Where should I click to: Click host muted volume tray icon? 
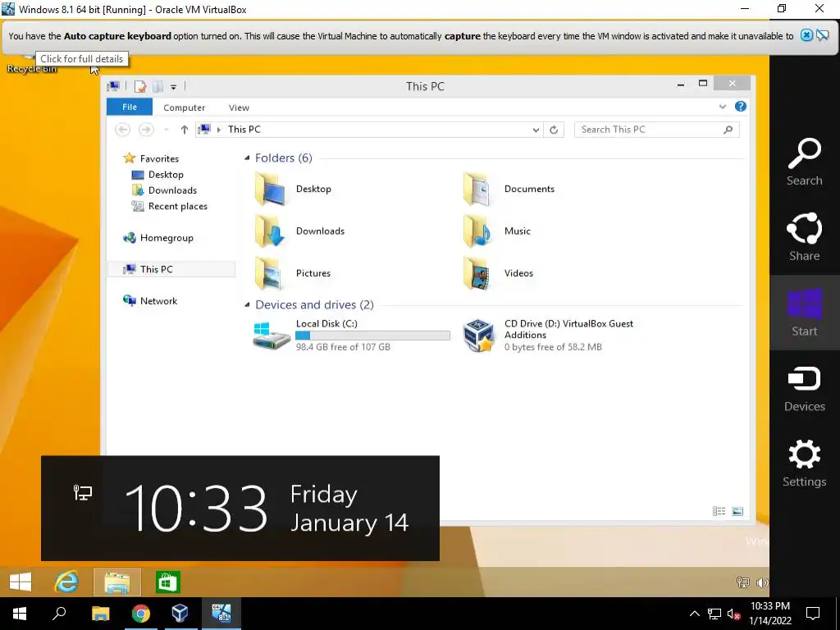(x=733, y=614)
